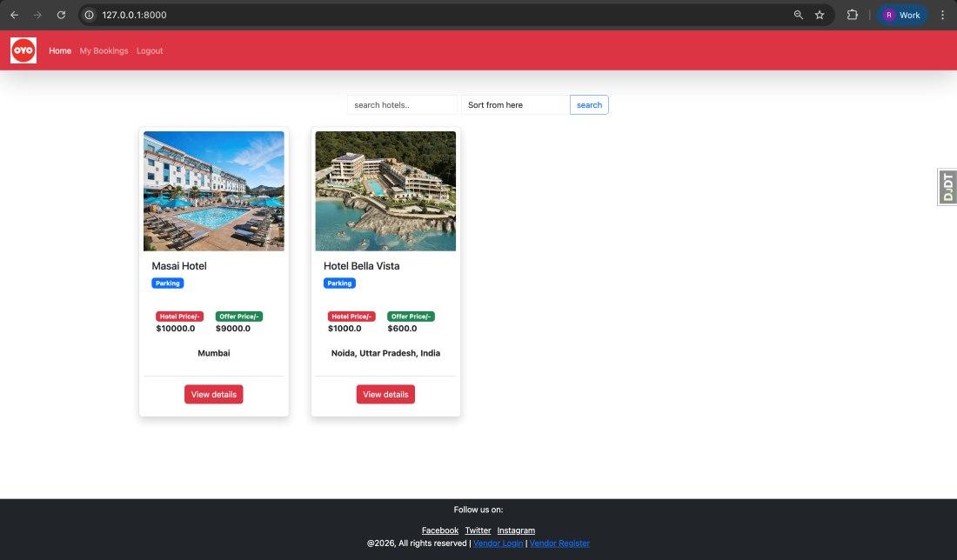The width and height of the screenshot is (957, 560).
Task: Click View details for Masai Hotel
Action: pos(213,394)
